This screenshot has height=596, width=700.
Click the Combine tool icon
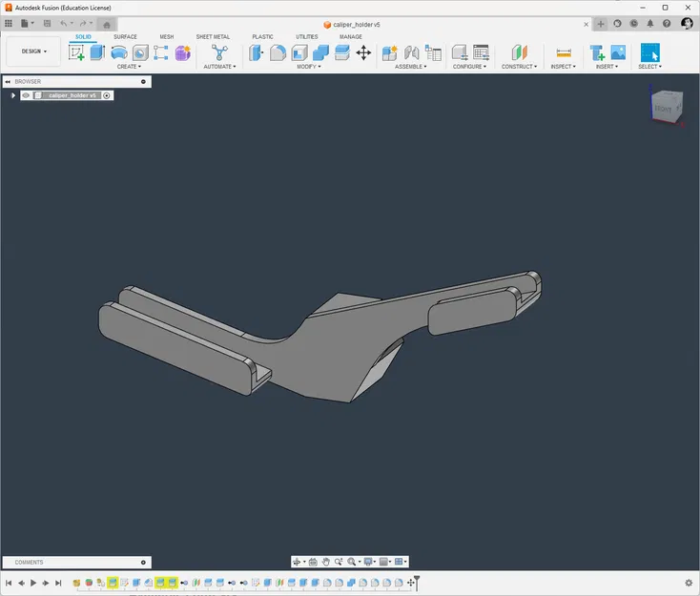tap(320, 52)
